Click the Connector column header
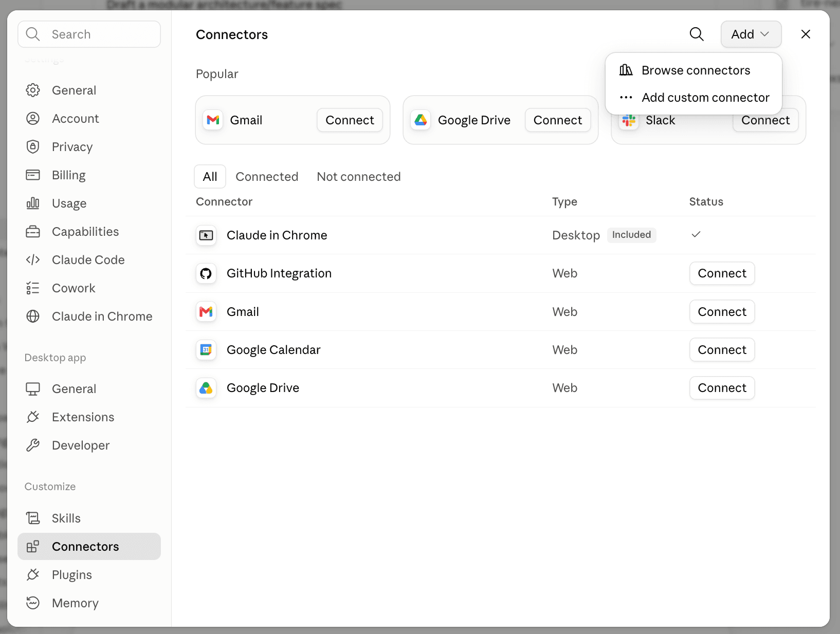This screenshot has height=634, width=840. coord(224,202)
